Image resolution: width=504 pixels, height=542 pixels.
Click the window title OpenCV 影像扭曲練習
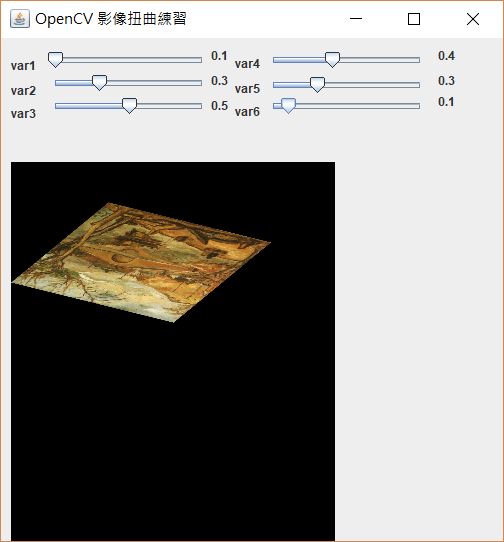(x=111, y=19)
